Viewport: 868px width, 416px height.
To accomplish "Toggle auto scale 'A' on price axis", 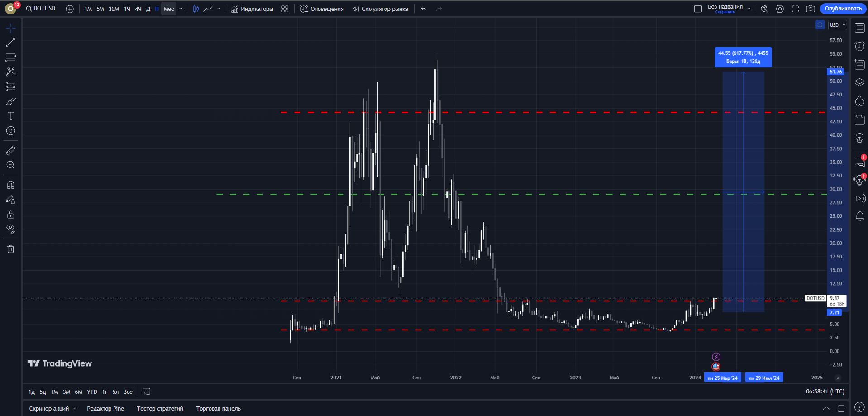I will click(x=838, y=378).
